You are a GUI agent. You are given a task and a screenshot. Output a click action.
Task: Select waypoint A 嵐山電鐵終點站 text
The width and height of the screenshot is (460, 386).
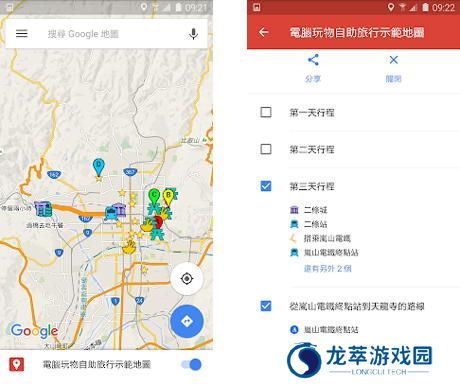(331, 330)
